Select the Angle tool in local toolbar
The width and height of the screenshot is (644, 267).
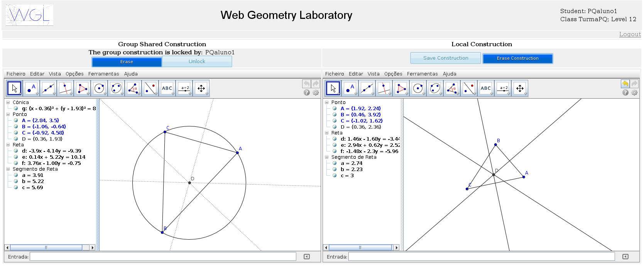click(x=452, y=88)
